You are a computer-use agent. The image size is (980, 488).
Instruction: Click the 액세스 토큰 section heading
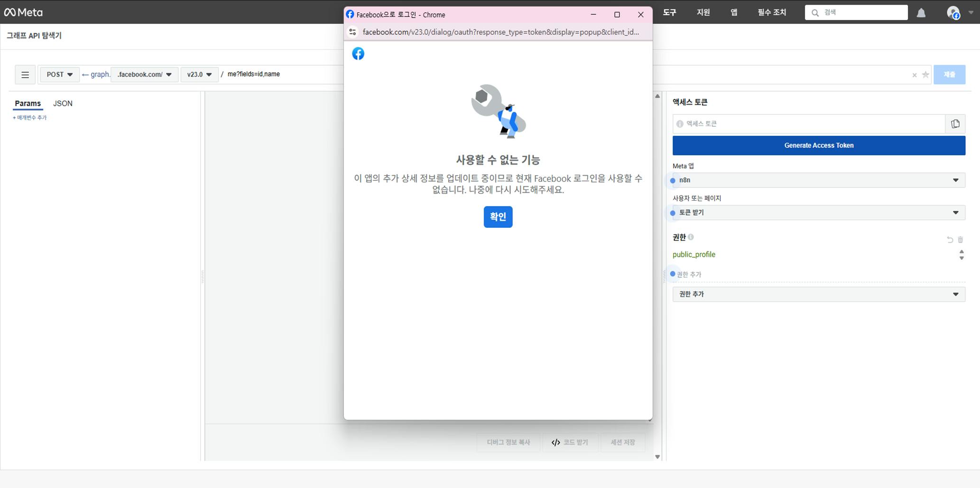(690, 102)
